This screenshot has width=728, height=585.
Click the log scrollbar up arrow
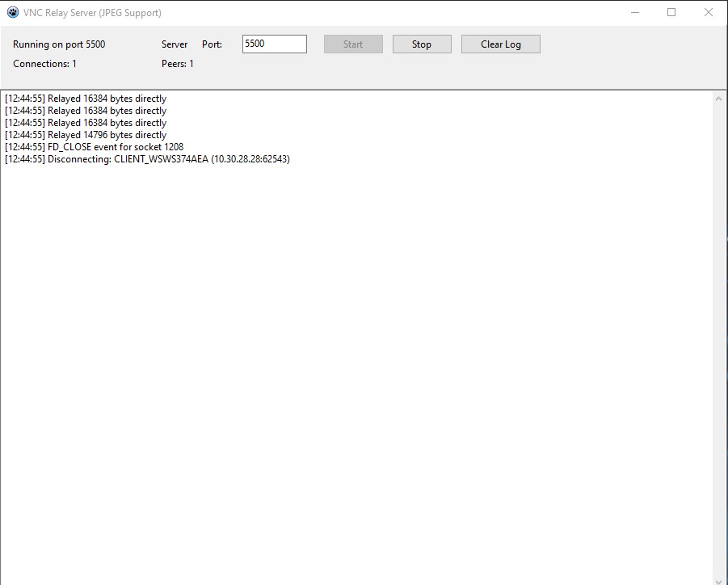(x=718, y=99)
